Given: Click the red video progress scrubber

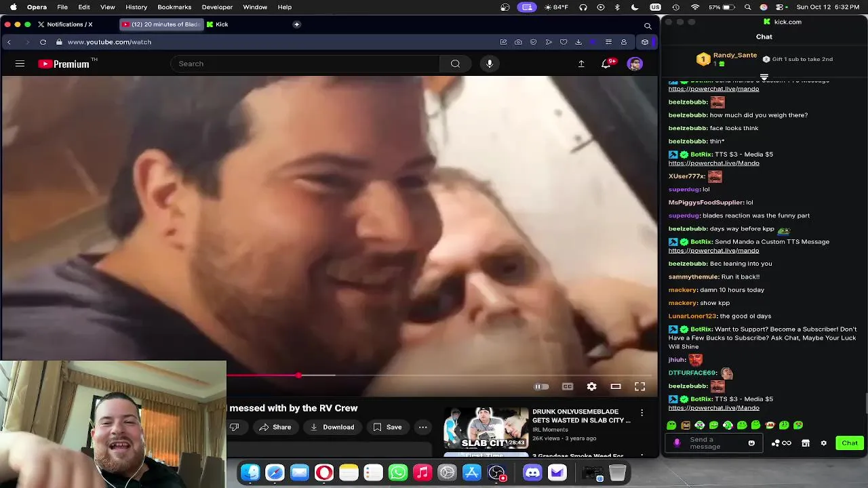Looking at the screenshot, I should coord(298,375).
